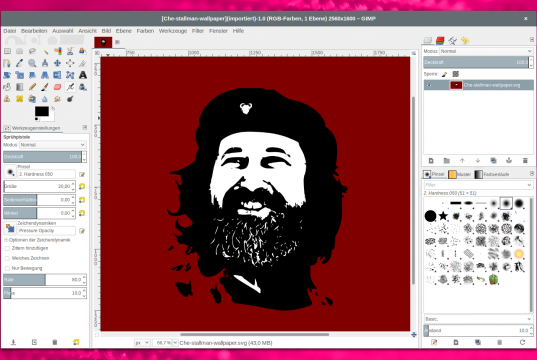Select the Crop tool
537x360 pixels.
pyautogui.click(x=83, y=63)
